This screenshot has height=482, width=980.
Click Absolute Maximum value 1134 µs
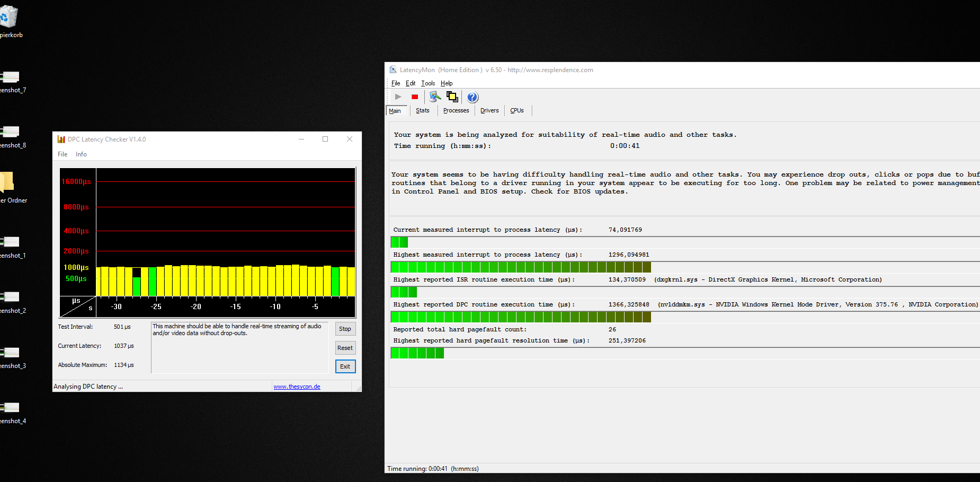tap(124, 365)
